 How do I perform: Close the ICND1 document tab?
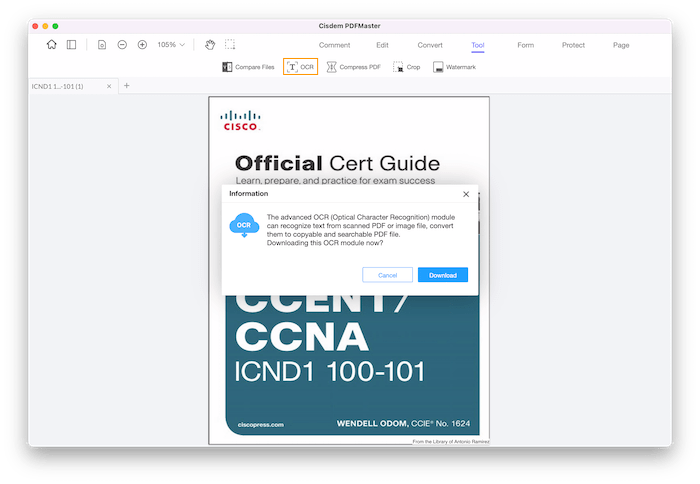[109, 86]
